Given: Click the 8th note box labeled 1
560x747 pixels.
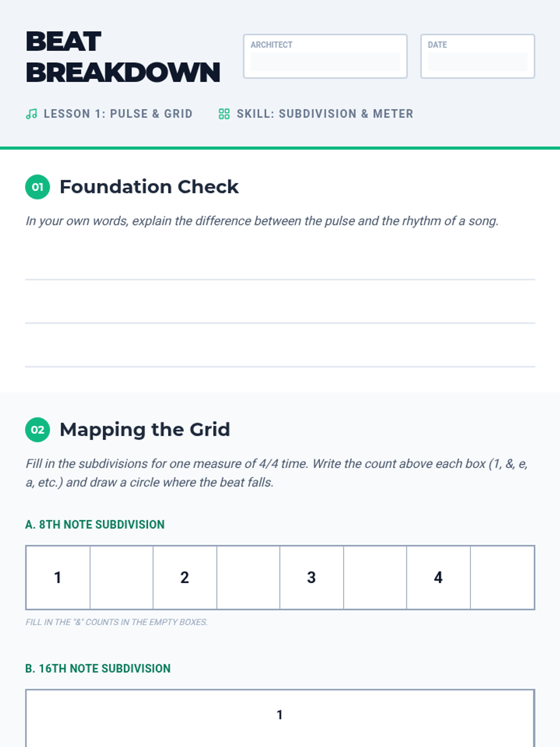Looking at the screenshot, I should coord(58,578).
